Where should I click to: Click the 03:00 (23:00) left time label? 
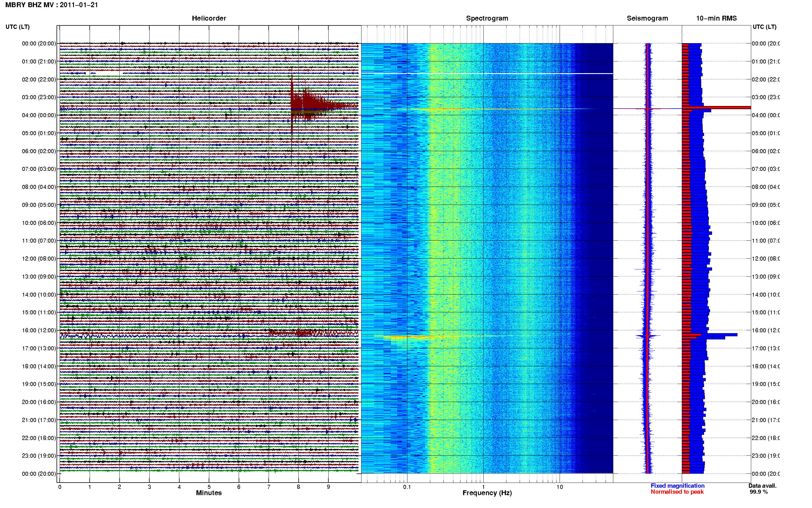click(39, 97)
